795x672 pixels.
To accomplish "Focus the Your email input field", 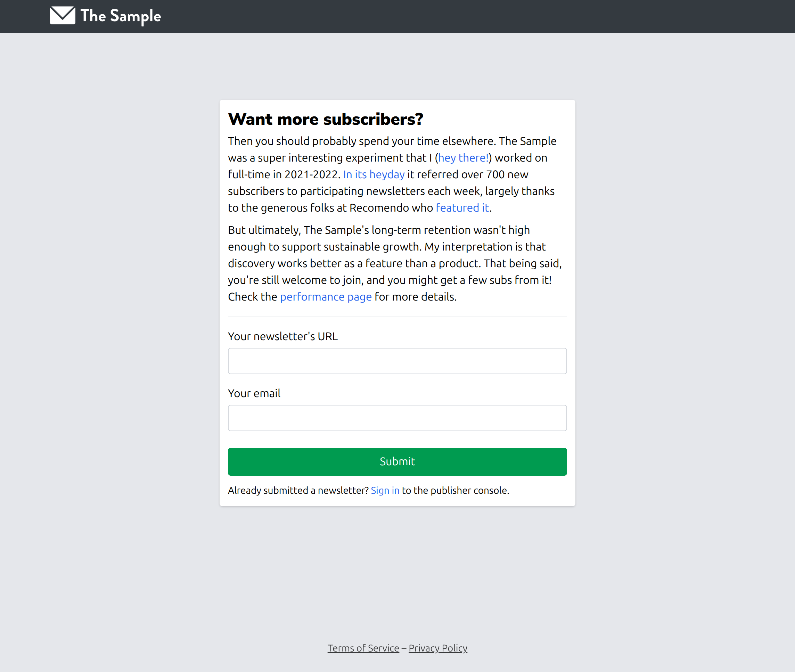I will click(x=397, y=418).
